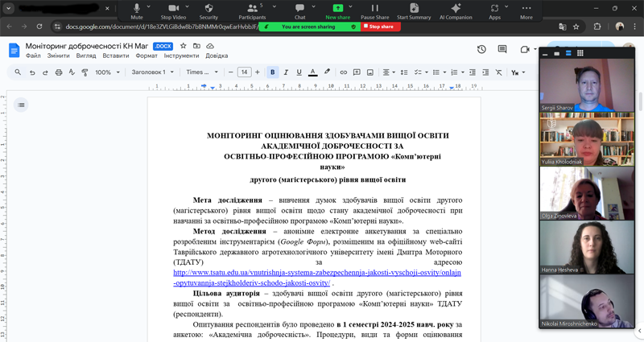
Task: Open the Вставити menu
Action: pos(116,56)
